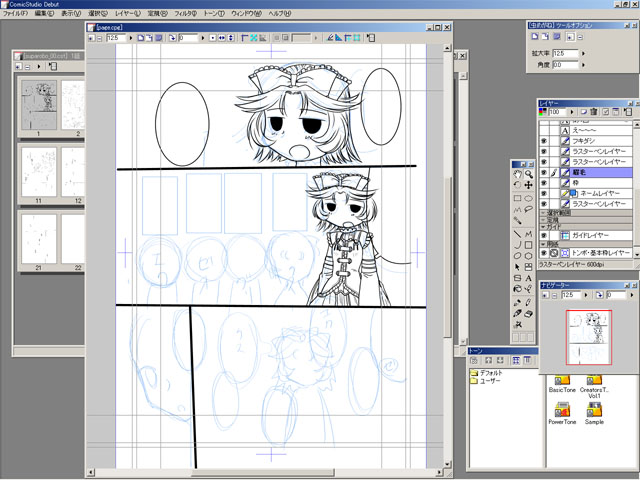Select the Ellipse shape tool

coord(517,256)
